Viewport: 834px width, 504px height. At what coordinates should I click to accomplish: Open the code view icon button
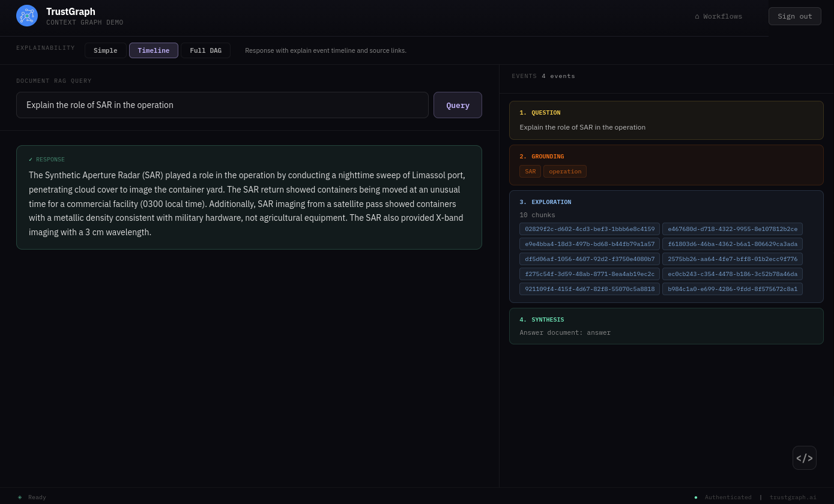[805, 458]
